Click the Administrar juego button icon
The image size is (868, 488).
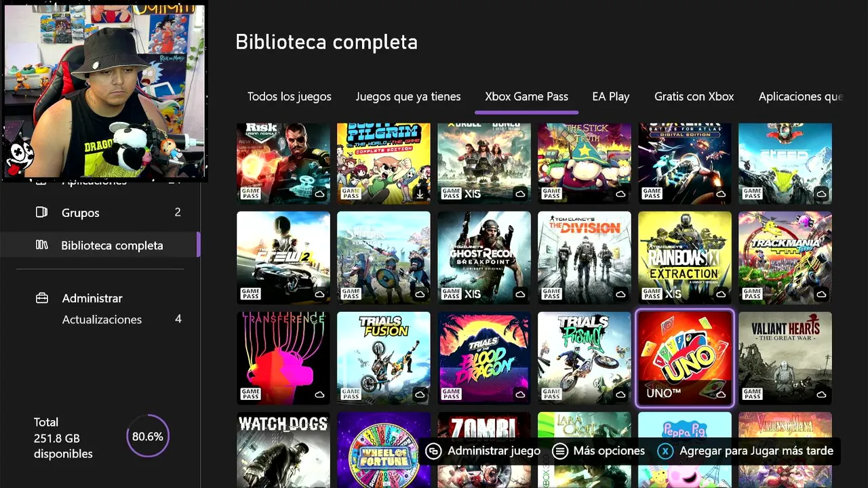pyautogui.click(x=433, y=451)
